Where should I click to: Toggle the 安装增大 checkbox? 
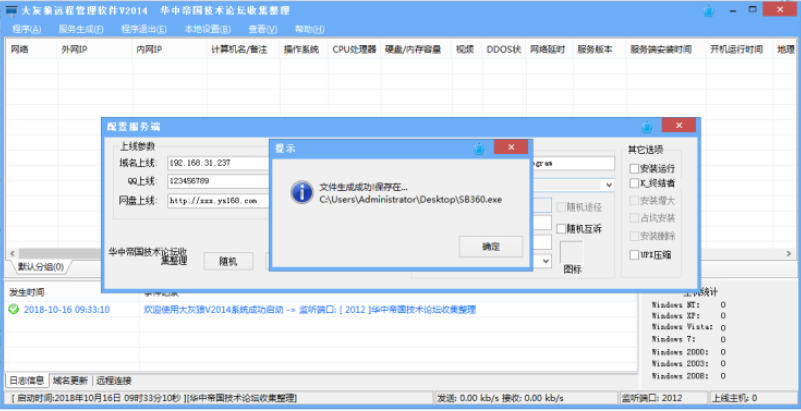(x=634, y=201)
